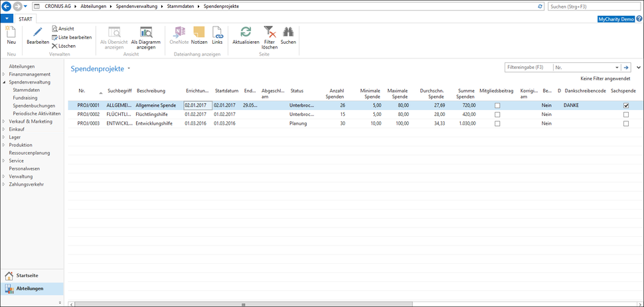This screenshot has height=307, width=644.
Task: Open the Spendenprojekte title dropdown arrow
Action: point(129,68)
